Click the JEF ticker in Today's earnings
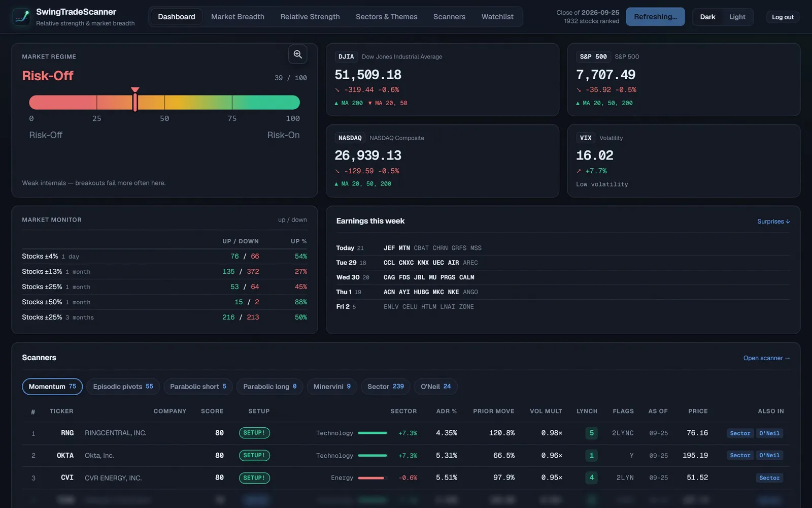The width and height of the screenshot is (812, 508). 389,248
